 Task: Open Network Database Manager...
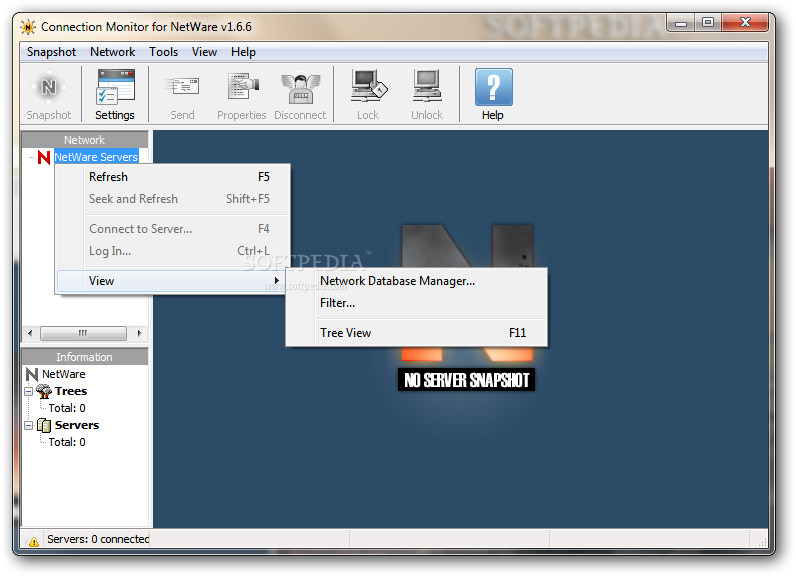coord(417,281)
